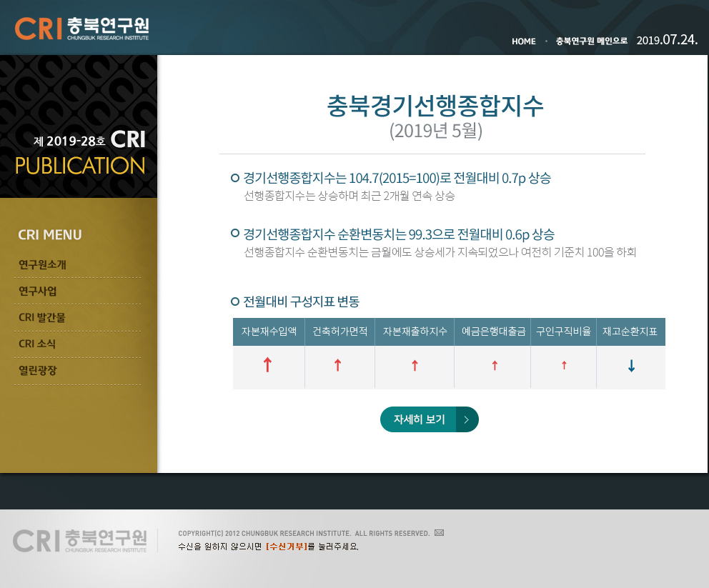Click the gray CRI 충북연구원 footer logo
The height and width of the screenshot is (588, 709).
coord(80,541)
